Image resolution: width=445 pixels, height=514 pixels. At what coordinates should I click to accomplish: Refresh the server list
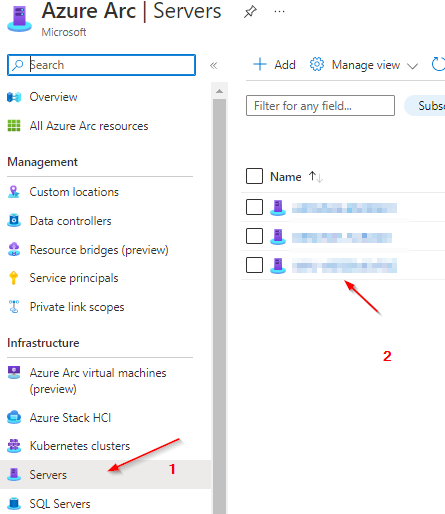[438, 64]
